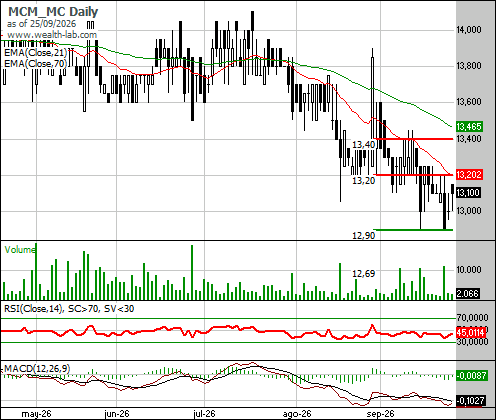Select the EMA(Close,21) legend label
496x420 pixels.
pos(35,53)
